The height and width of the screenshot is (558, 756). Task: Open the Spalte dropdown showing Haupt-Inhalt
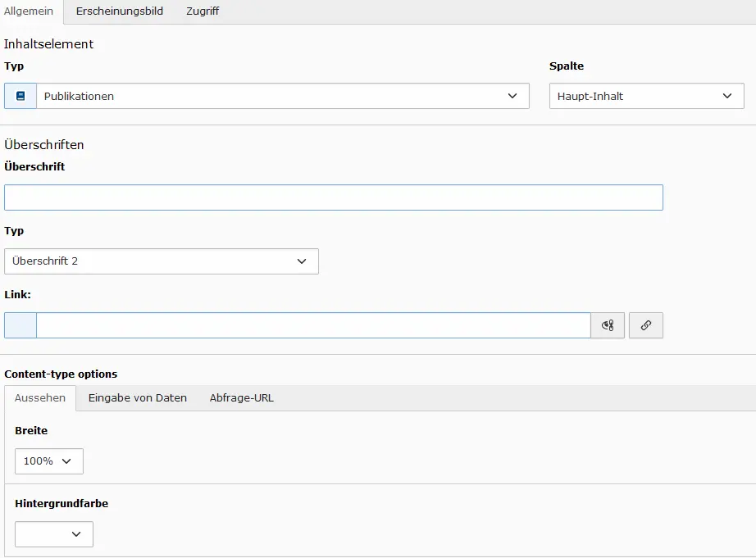coord(647,96)
